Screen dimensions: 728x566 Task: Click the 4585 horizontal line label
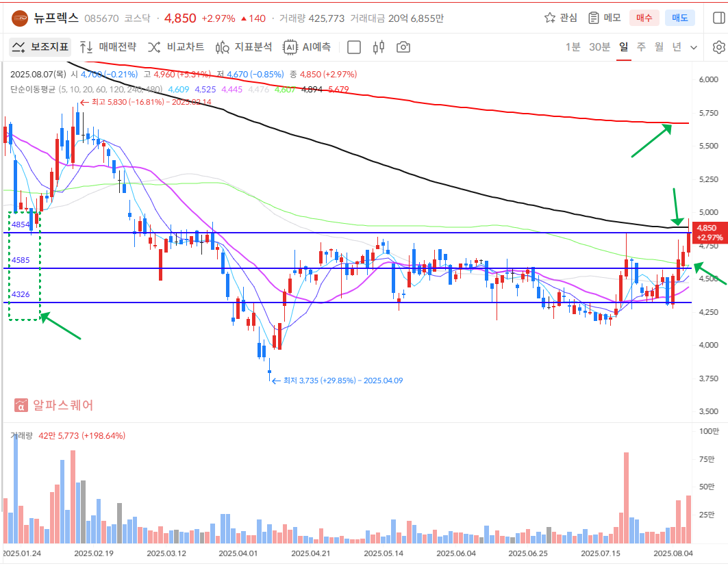(21, 260)
